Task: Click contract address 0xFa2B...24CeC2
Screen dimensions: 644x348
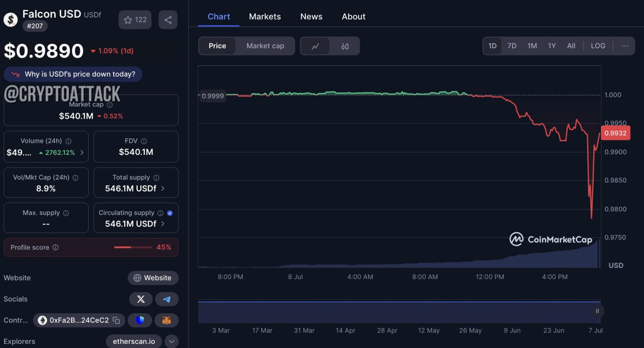Action: pos(79,320)
